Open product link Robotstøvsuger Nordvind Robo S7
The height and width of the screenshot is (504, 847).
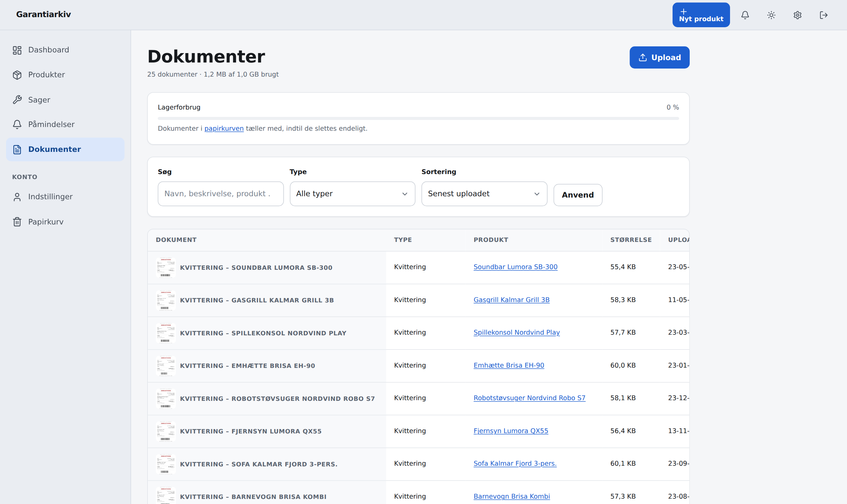point(529,398)
